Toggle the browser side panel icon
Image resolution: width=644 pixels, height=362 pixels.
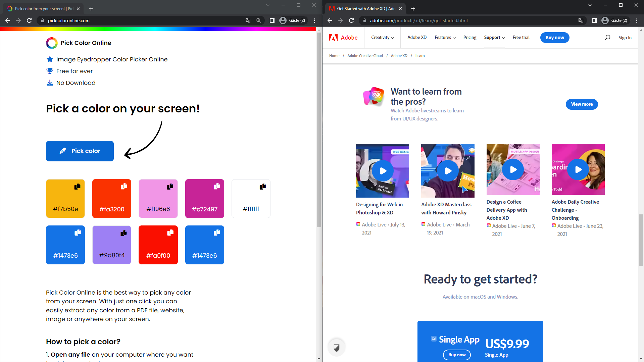coord(272,20)
